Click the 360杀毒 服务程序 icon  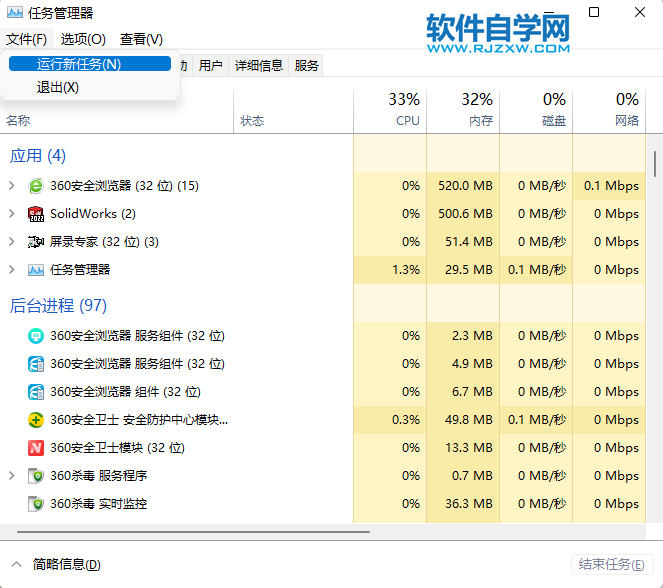point(36,476)
